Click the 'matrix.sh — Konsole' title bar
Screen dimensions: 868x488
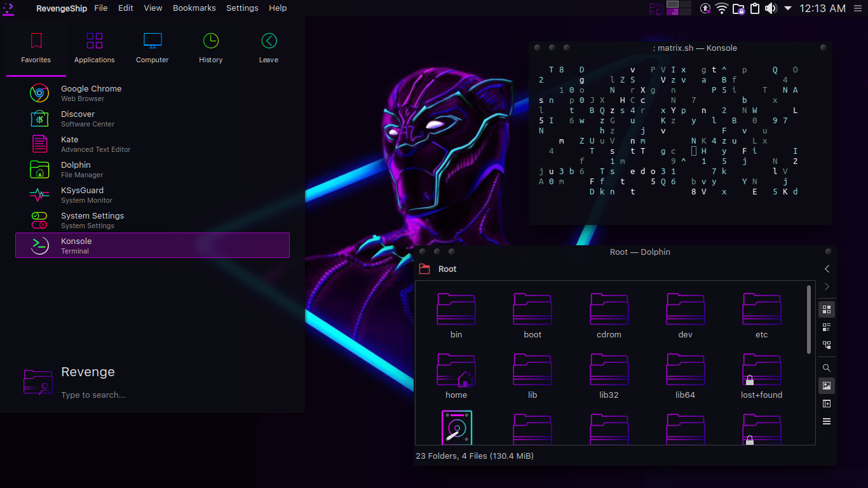(x=680, y=48)
